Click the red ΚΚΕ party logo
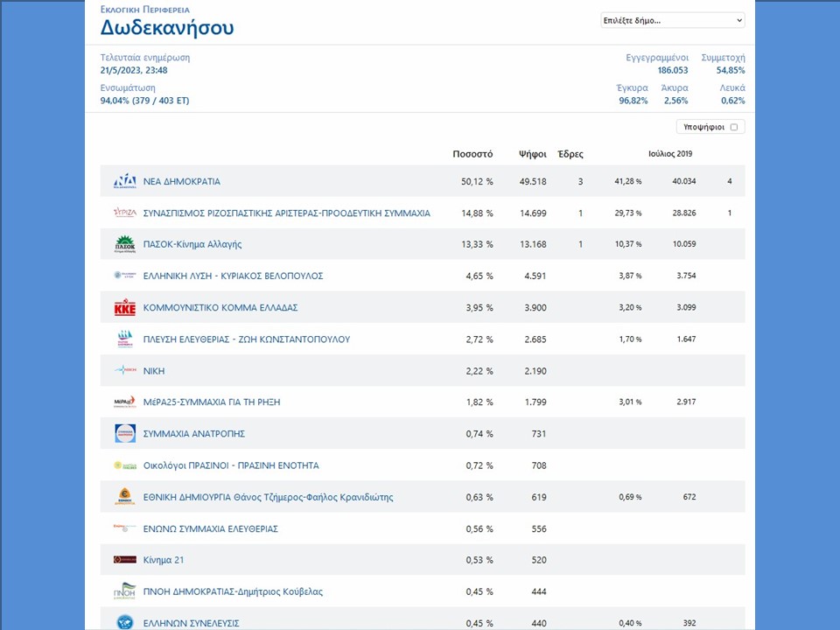 click(125, 308)
